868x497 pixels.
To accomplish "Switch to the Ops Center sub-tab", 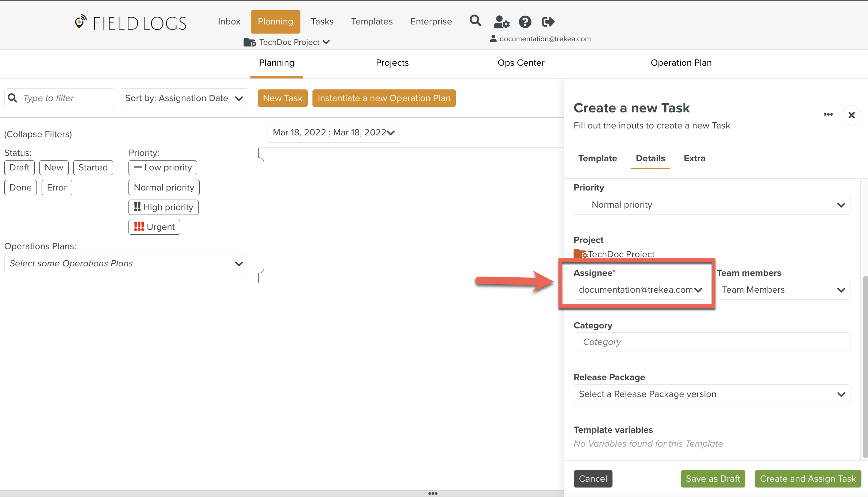I will [521, 63].
